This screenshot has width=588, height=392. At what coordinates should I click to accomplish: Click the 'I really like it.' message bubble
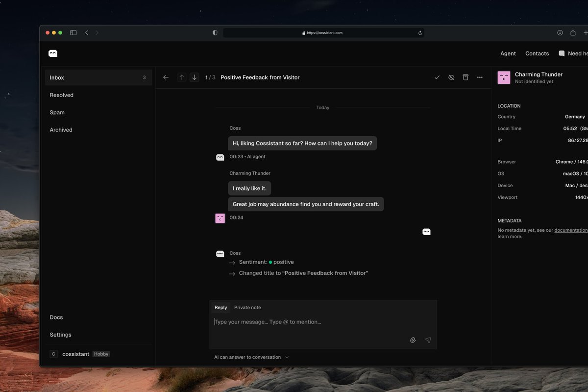[249, 188]
